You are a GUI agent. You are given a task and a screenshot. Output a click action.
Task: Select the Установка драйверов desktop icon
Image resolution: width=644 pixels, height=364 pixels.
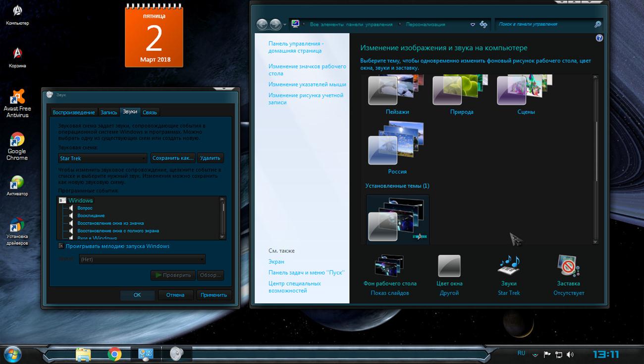click(x=17, y=231)
